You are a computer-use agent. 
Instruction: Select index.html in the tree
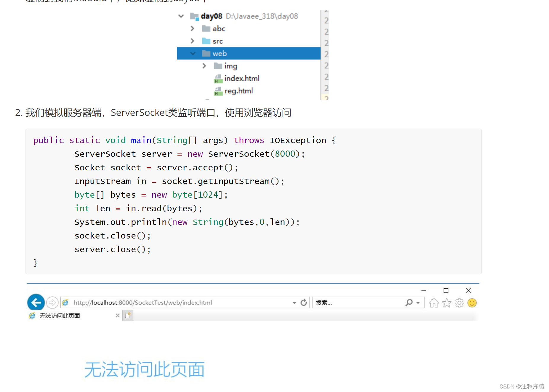pyautogui.click(x=242, y=78)
